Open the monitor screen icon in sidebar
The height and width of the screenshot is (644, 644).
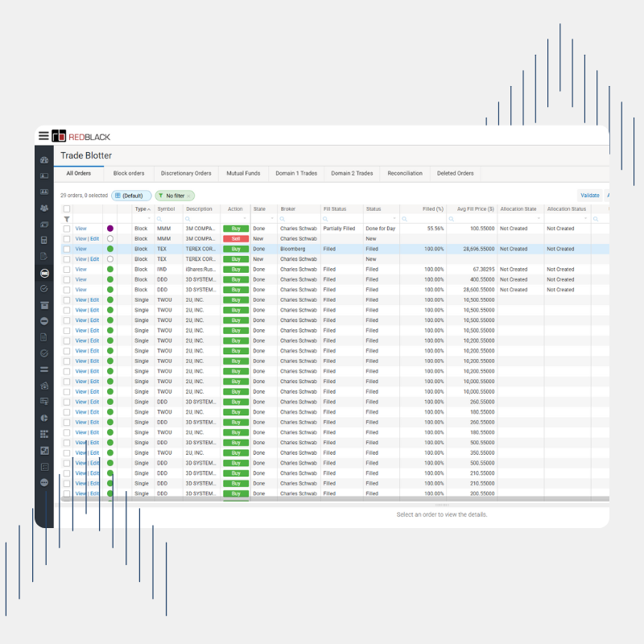pyautogui.click(x=44, y=402)
